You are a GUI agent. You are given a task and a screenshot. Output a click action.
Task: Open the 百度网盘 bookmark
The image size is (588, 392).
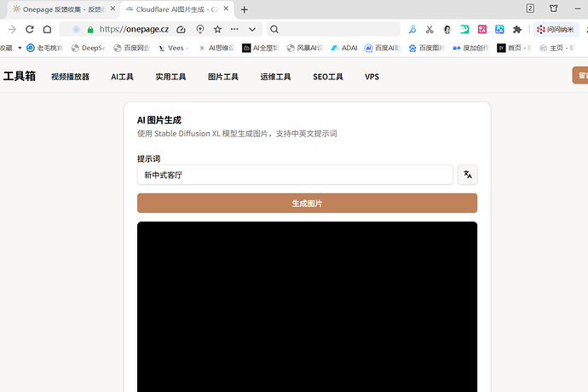131,48
